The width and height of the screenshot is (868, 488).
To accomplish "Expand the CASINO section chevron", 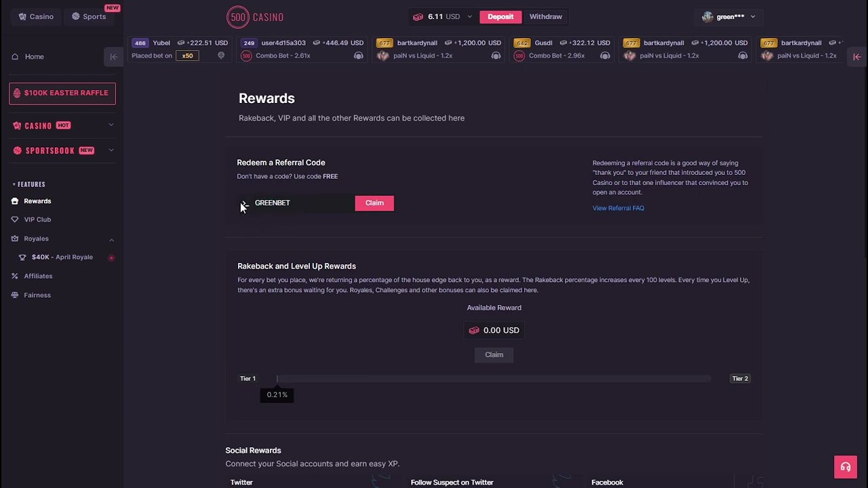I will coord(111,125).
